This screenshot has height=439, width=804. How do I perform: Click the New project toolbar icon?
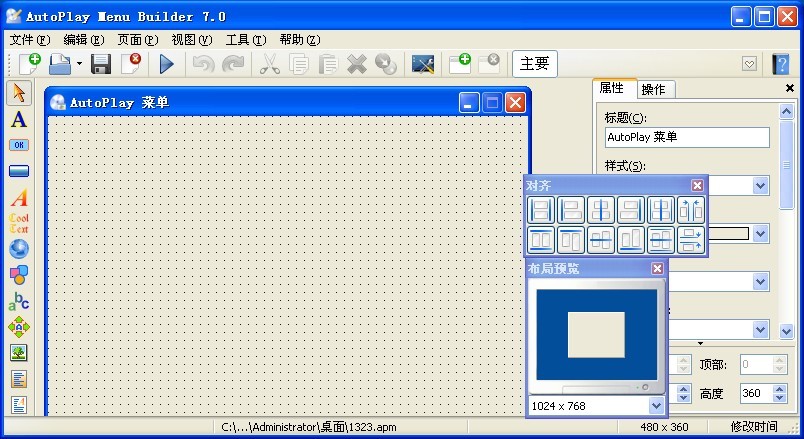click(30, 64)
